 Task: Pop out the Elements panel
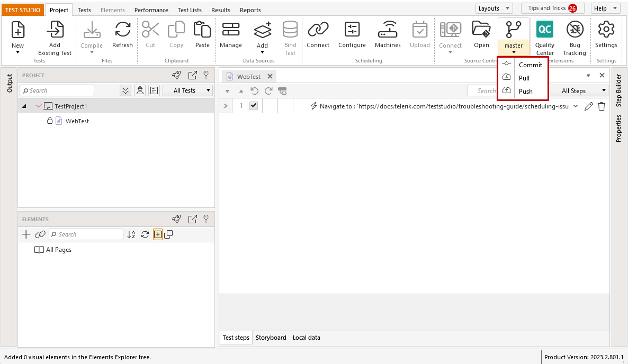[x=193, y=219]
